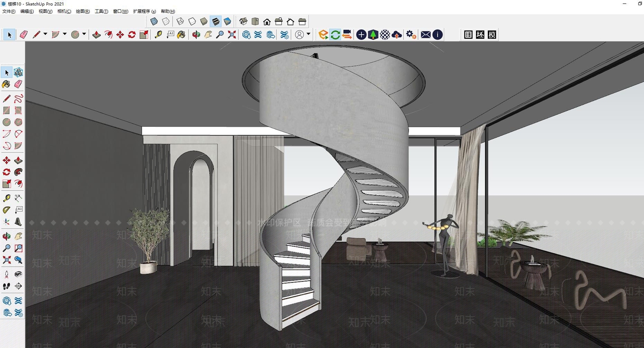The height and width of the screenshot is (348, 644).
Task: Switch to Wireframe face style
Action: [x=180, y=21]
